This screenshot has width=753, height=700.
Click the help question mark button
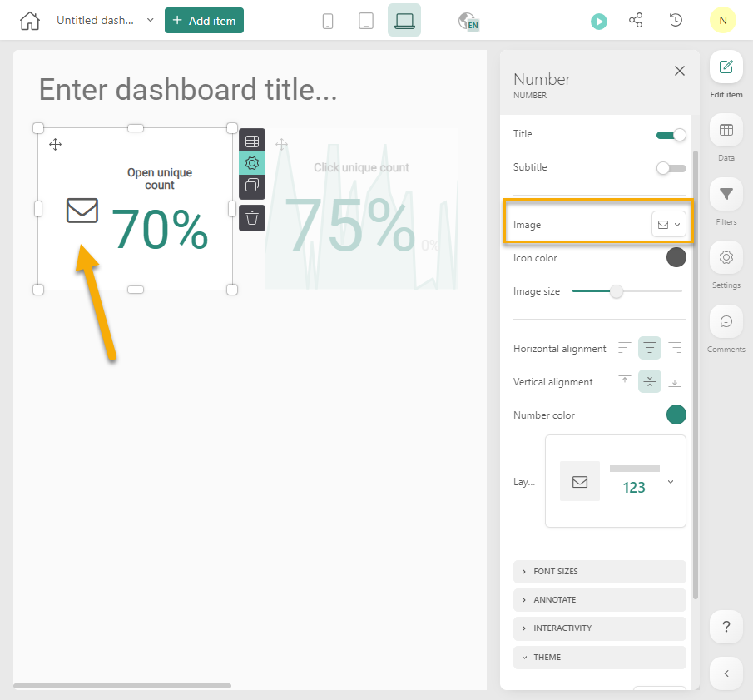[x=726, y=627]
